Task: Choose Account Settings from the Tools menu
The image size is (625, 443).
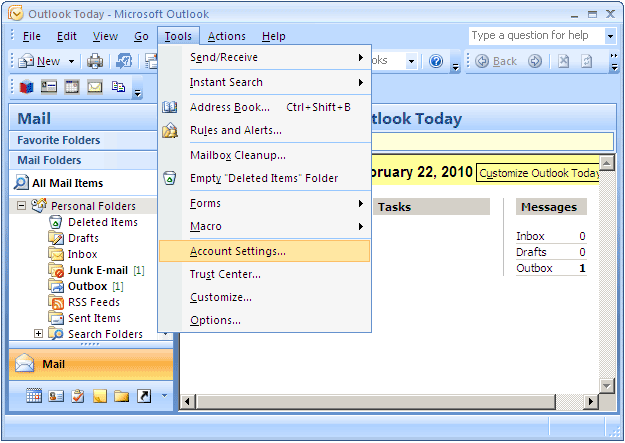Action: [237, 251]
